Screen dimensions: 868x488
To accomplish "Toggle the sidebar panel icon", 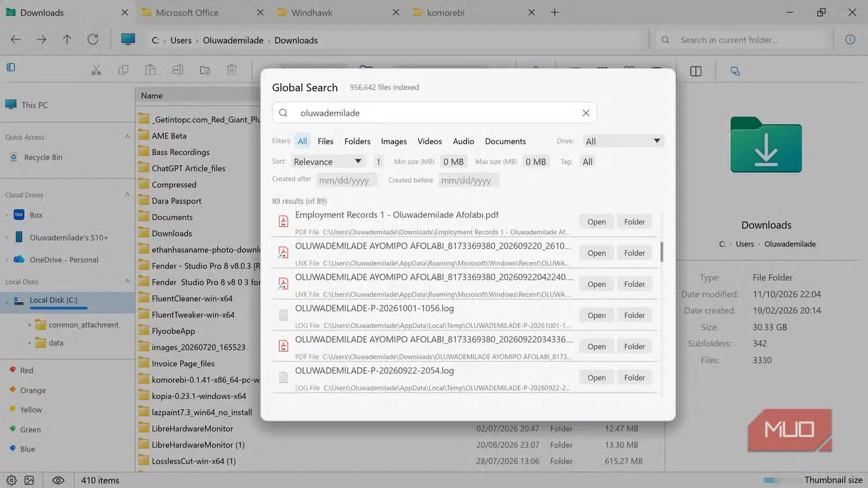I will click(11, 67).
